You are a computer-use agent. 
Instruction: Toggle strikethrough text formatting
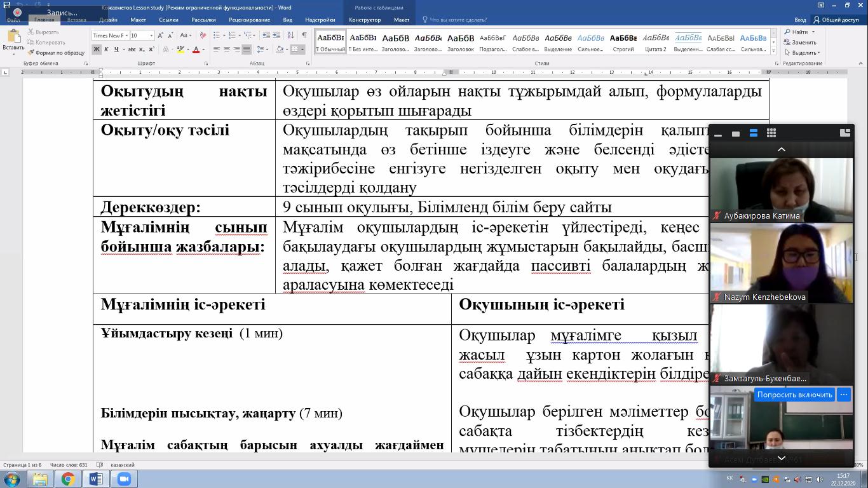[132, 50]
